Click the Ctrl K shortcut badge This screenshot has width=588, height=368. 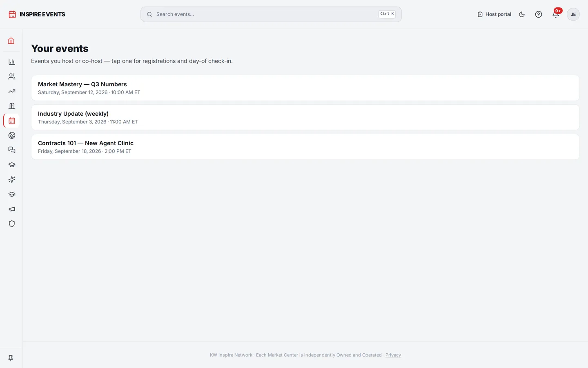(387, 14)
